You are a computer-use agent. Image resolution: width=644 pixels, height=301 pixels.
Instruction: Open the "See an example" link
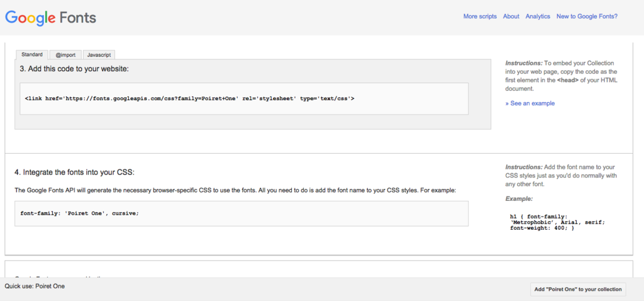click(x=530, y=103)
